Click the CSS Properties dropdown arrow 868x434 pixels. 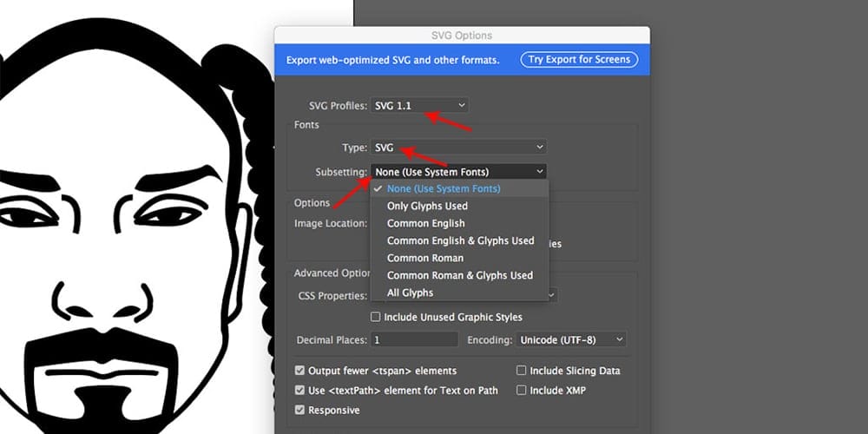click(552, 296)
